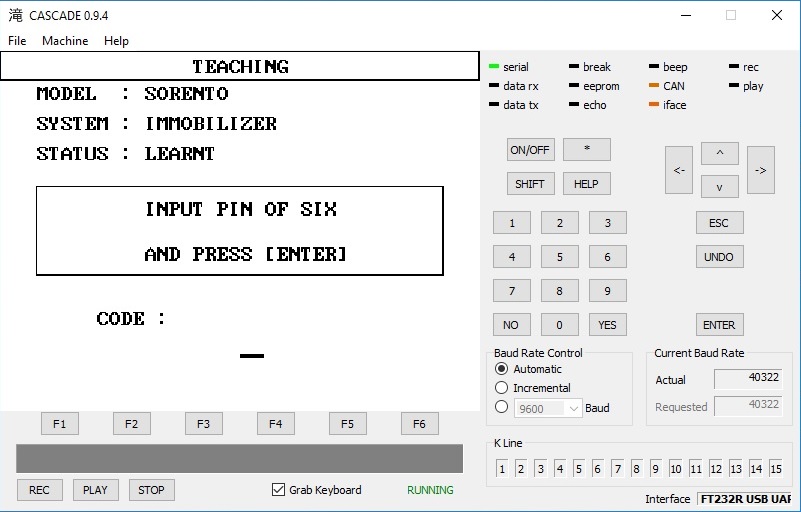Select the Automatic baud rate option
The width and height of the screenshot is (801, 512).
(502, 369)
